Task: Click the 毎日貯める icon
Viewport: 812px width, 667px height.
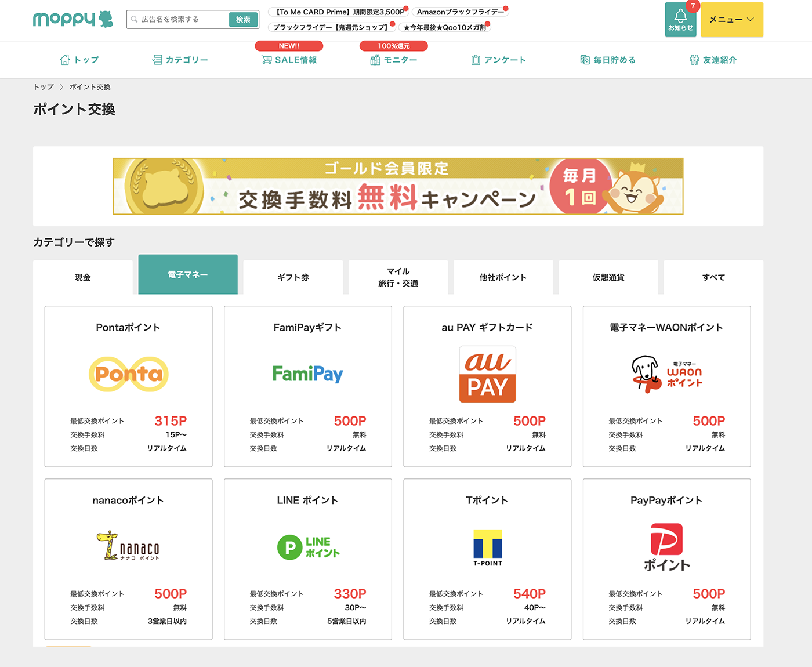Action: pyautogui.click(x=585, y=60)
